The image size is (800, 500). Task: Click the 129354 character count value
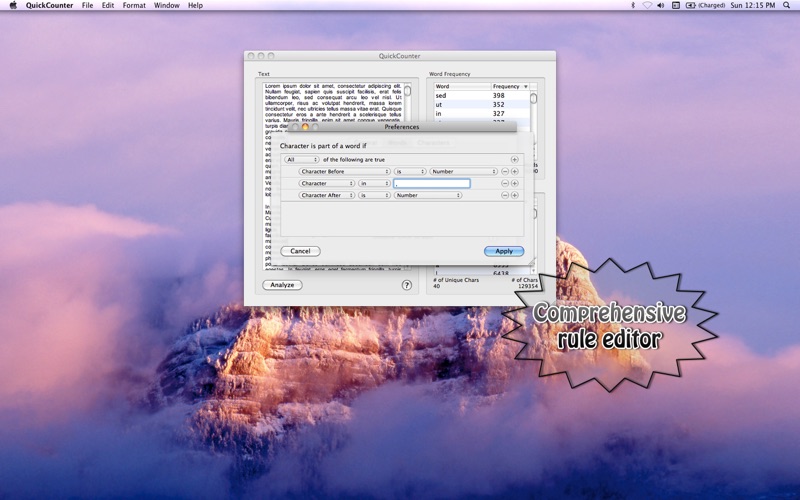click(x=528, y=286)
